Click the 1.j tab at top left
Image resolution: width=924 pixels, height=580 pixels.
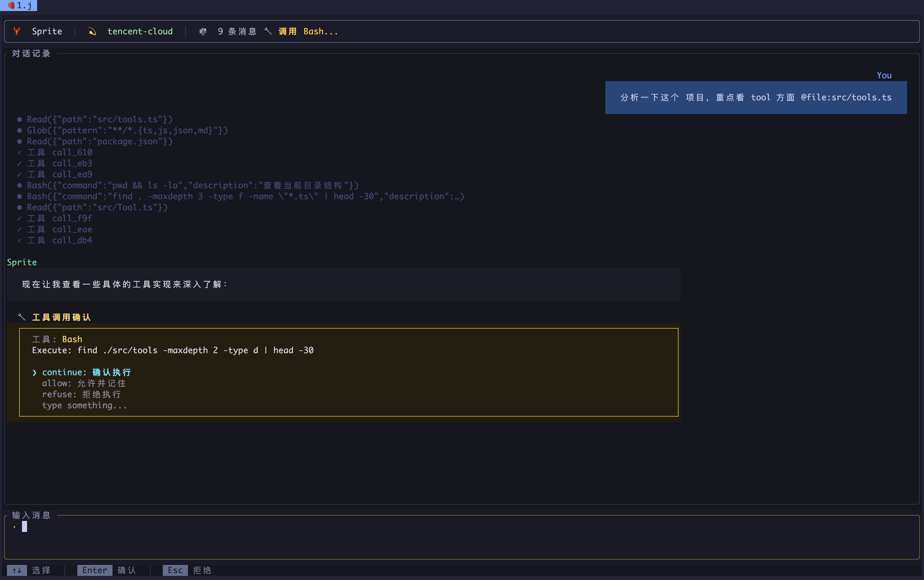point(19,5)
